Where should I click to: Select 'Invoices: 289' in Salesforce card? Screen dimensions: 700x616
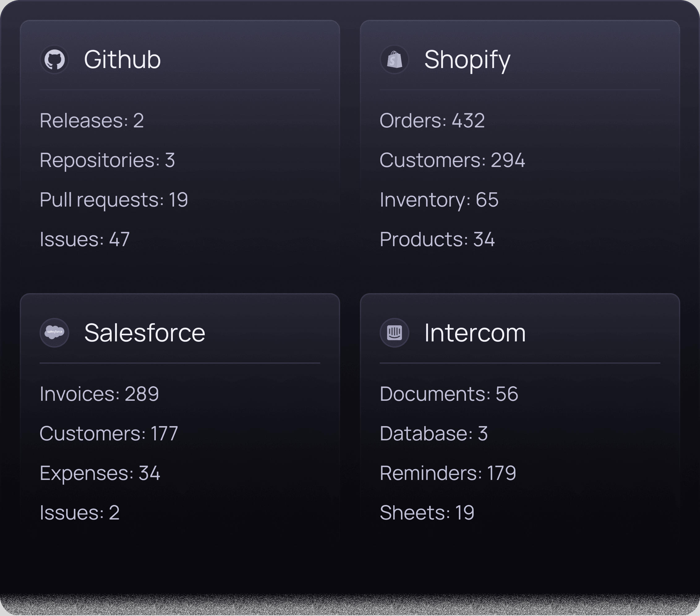tap(99, 394)
